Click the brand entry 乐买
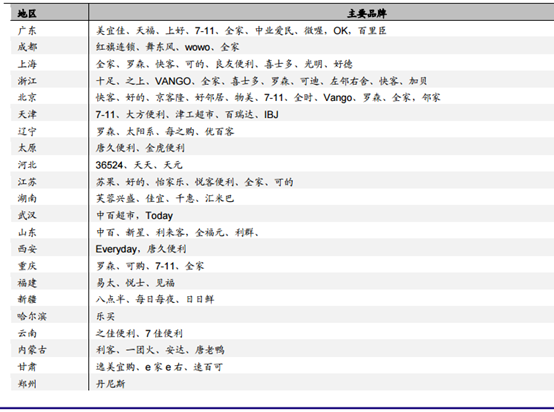 click(x=105, y=316)
